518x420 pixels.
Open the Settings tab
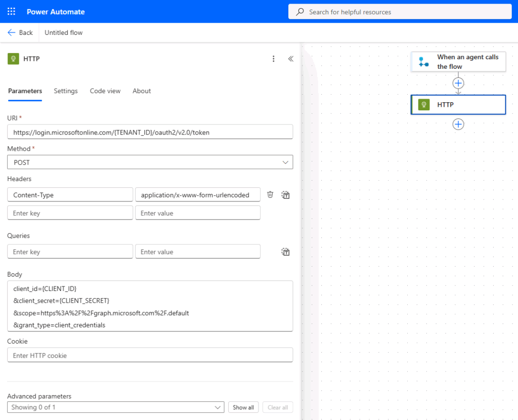pyautogui.click(x=65, y=91)
